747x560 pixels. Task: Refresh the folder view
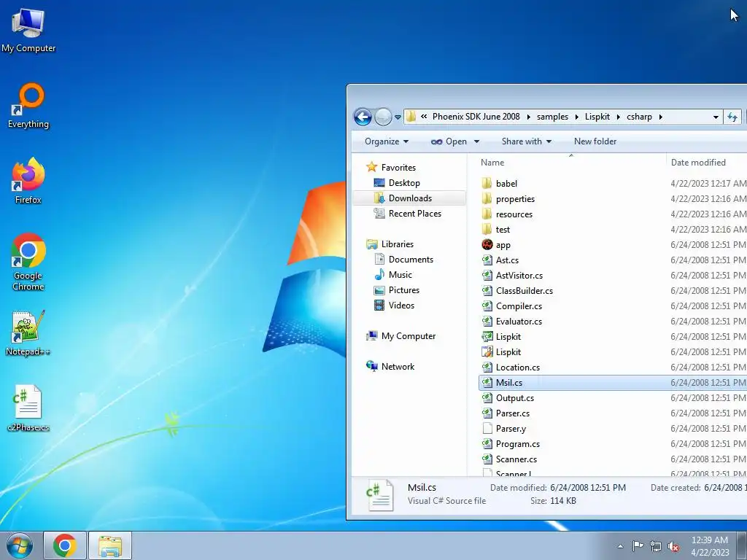pyautogui.click(x=732, y=117)
